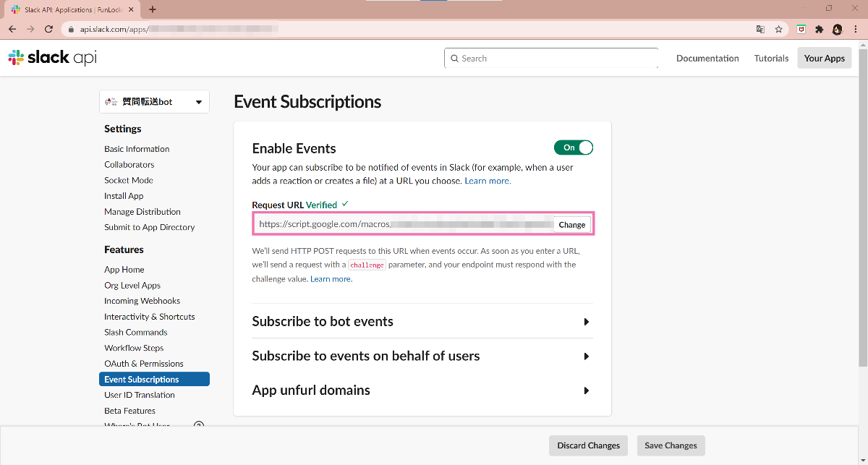The width and height of the screenshot is (868, 465).
Task: Reload the current page
Action: (x=48, y=29)
